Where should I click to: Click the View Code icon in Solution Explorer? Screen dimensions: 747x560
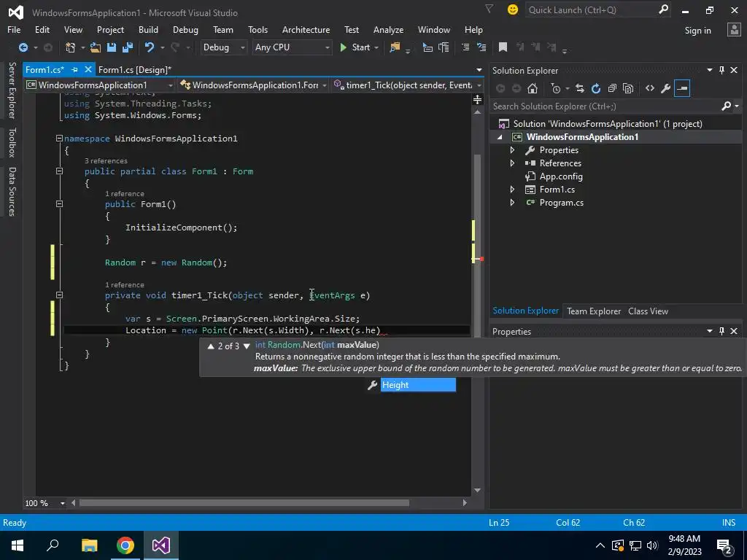[x=650, y=88]
